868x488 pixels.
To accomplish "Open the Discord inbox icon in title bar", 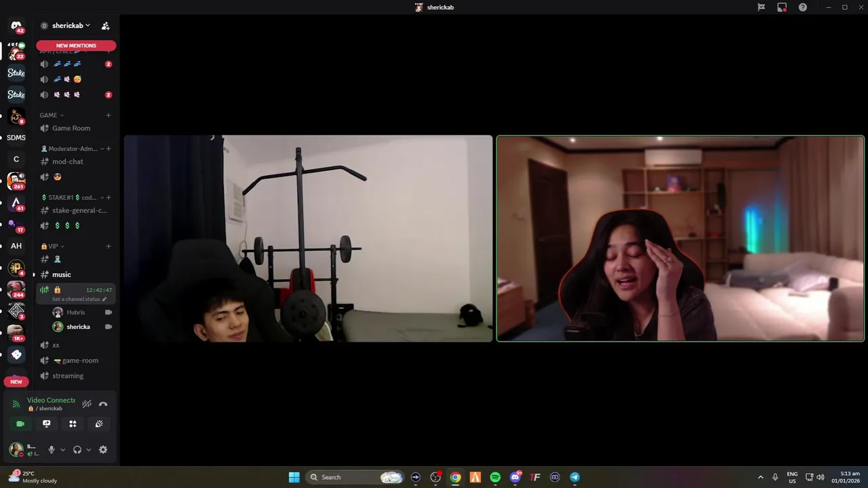I will point(782,7).
